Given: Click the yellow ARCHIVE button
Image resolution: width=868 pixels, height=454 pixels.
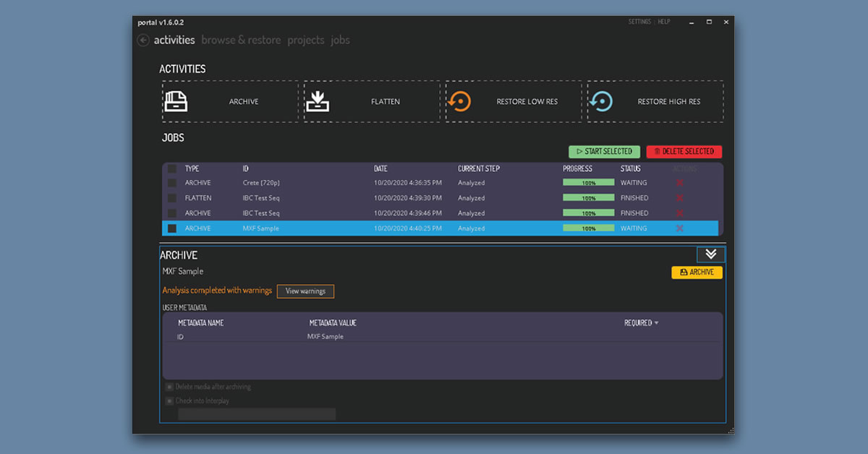Looking at the screenshot, I should (x=697, y=273).
